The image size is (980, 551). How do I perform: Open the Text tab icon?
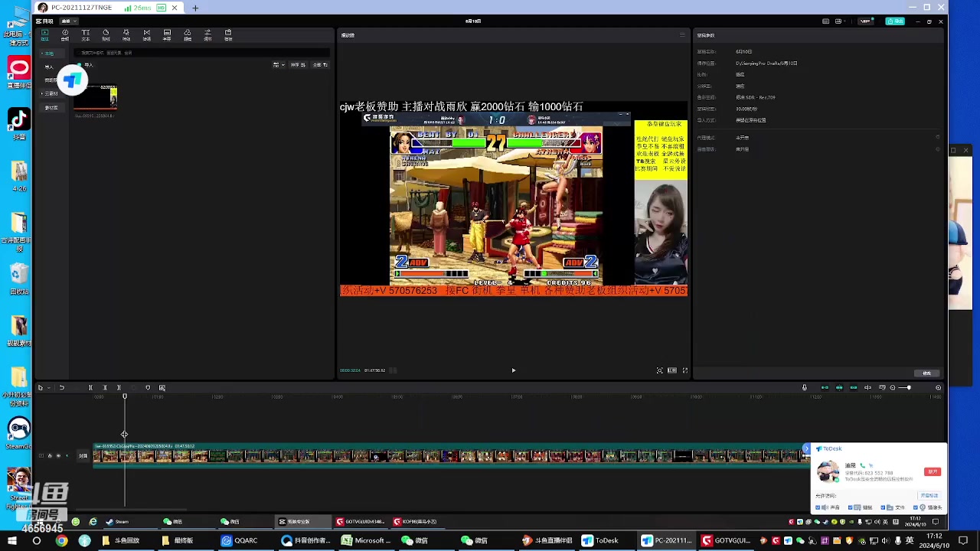click(x=85, y=35)
